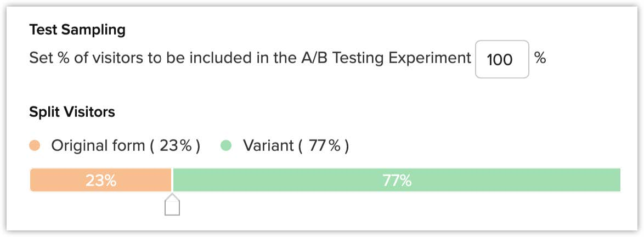
Task: Click the "Split Visitors" heading
Action: (x=72, y=112)
